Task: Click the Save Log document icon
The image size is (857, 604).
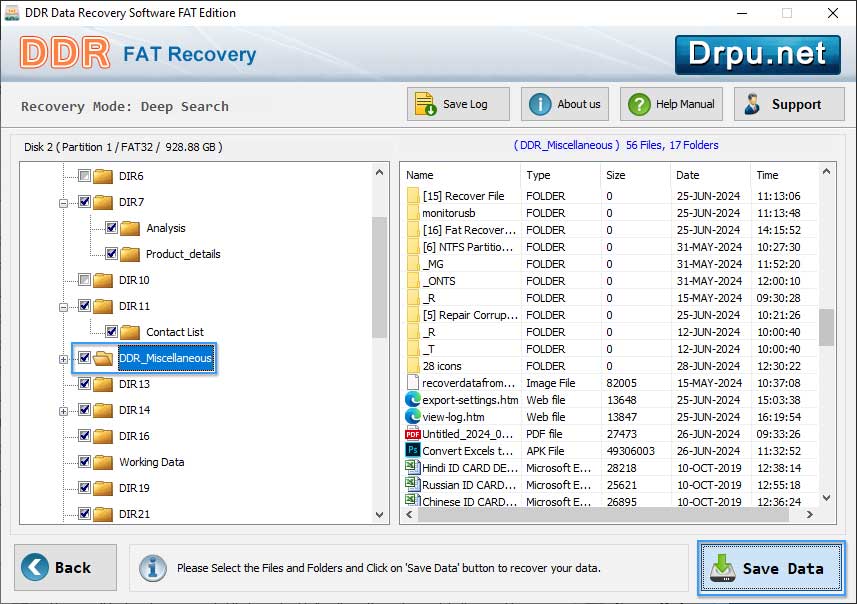Action: click(425, 104)
